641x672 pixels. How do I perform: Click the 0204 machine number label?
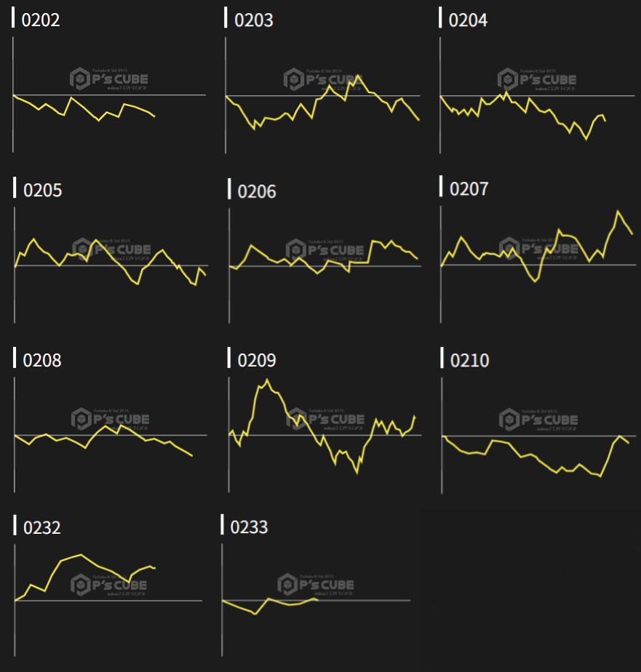click(x=468, y=20)
